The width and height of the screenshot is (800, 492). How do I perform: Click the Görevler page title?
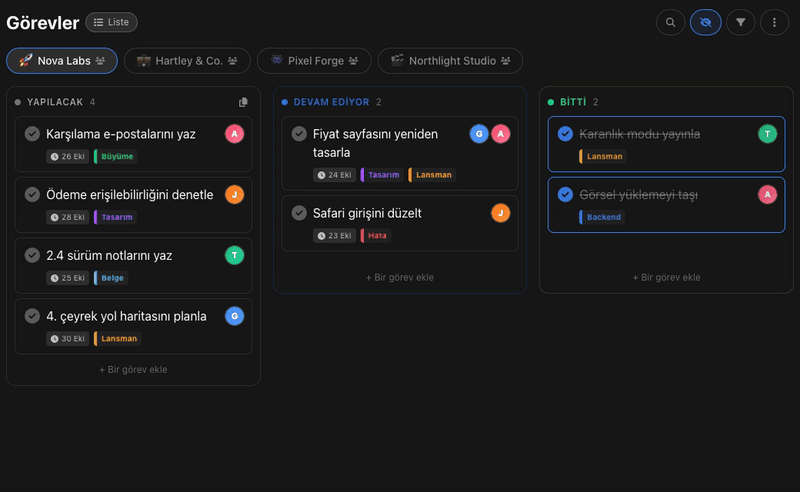click(x=43, y=22)
